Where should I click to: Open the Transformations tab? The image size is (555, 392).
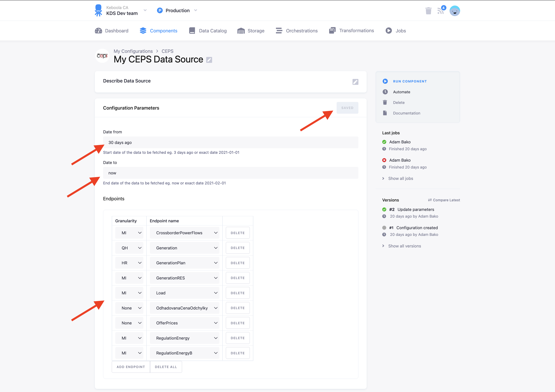(352, 31)
